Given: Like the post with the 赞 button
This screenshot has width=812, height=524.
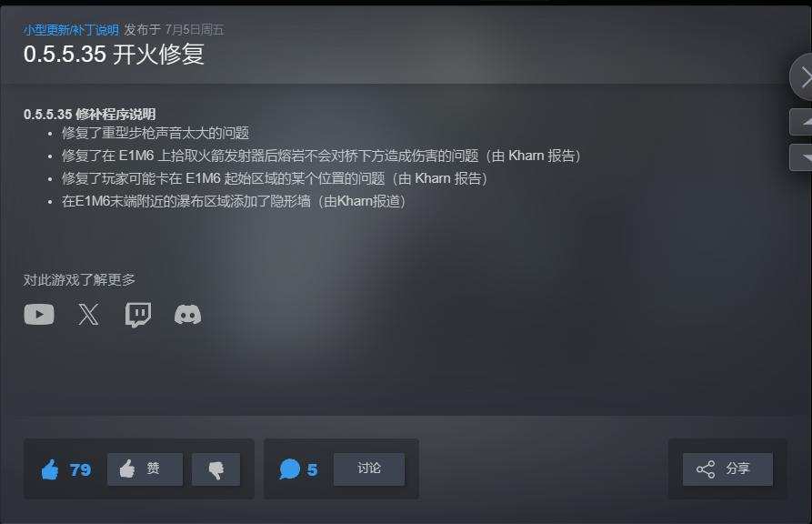Looking at the screenshot, I should pyautogui.click(x=145, y=469).
